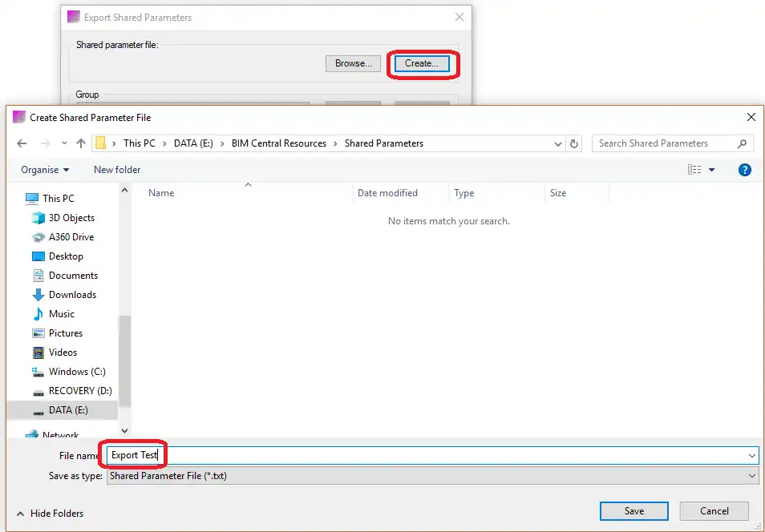The width and height of the screenshot is (765, 532).
Task: Collapse the panel with Hide Folders
Action: coord(50,514)
